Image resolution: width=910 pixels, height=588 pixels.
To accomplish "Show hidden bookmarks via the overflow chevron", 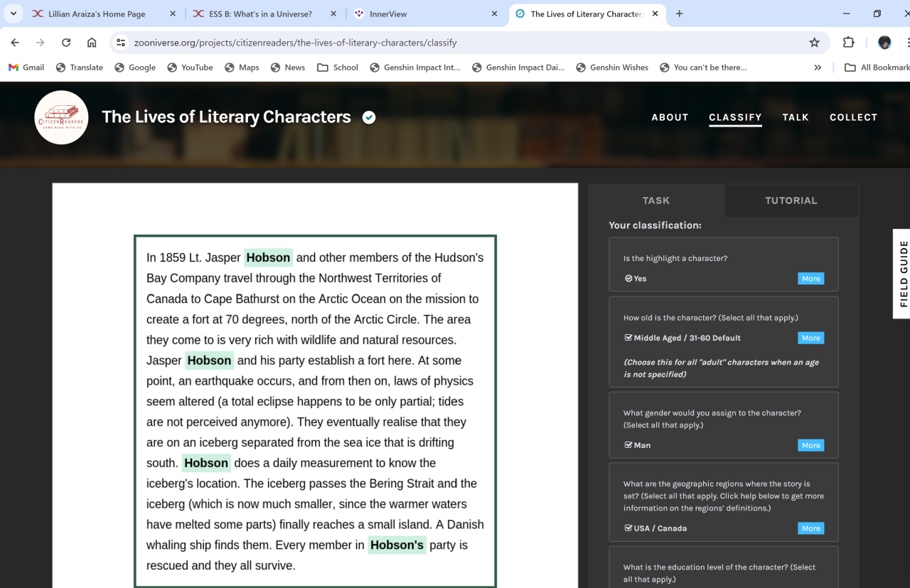I will 818,68.
